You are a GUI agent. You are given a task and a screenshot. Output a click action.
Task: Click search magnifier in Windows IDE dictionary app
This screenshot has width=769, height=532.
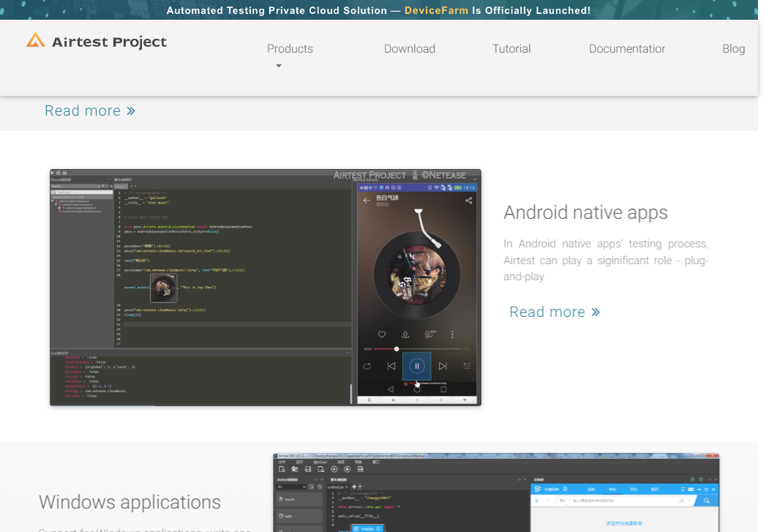tap(707, 501)
